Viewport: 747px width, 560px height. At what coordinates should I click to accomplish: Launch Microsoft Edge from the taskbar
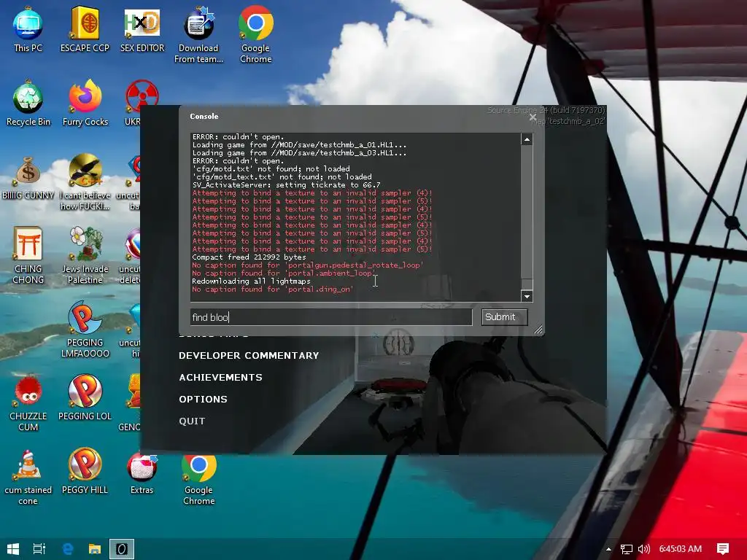coord(68,549)
